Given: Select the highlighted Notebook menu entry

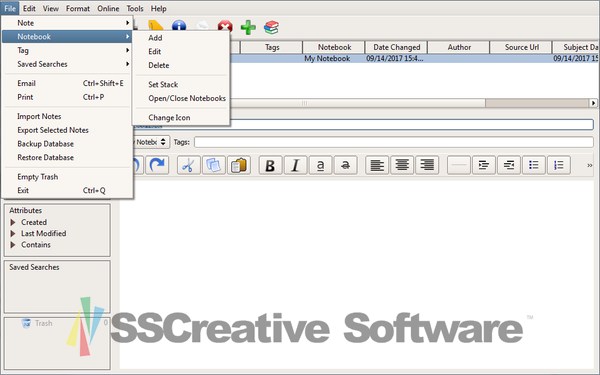Looking at the screenshot, I should pyautogui.click(x=67, y=37).
